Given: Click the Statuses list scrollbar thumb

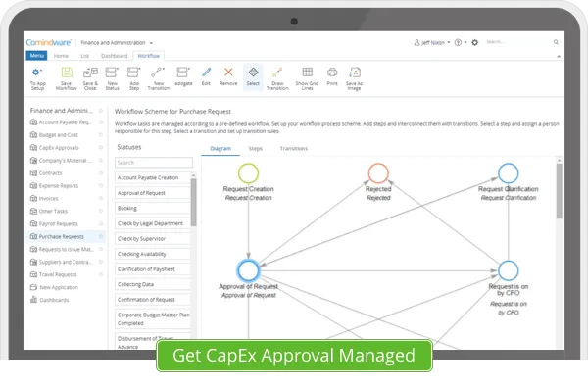Looking at the screenshot, I should pos(193,203).
